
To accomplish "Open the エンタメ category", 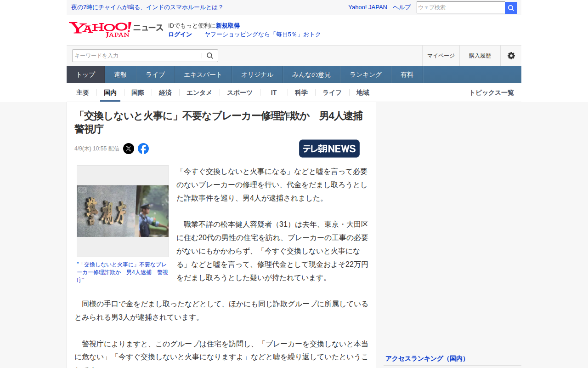I will coord(199,92).
